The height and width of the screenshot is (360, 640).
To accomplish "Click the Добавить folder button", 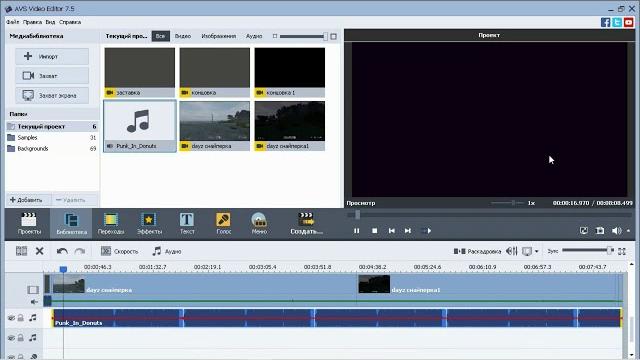I will (x=26, y=200).
